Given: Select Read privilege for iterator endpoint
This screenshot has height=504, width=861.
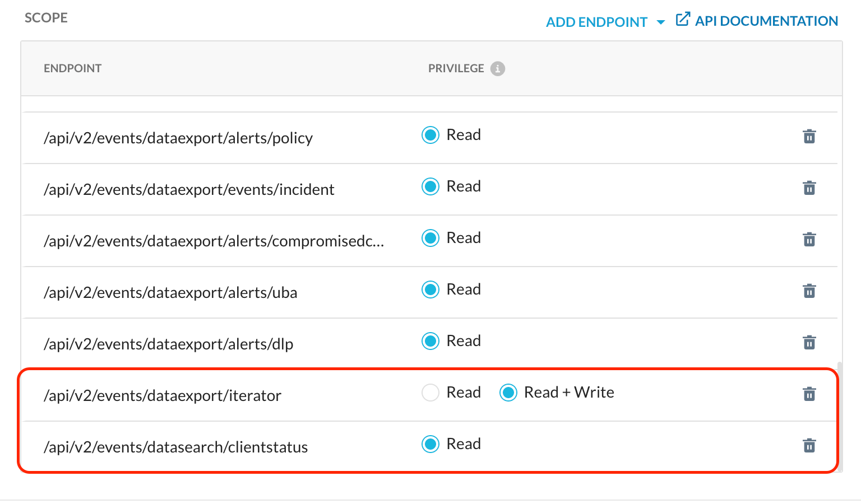Looking at the screenshot, I should 430,393.
